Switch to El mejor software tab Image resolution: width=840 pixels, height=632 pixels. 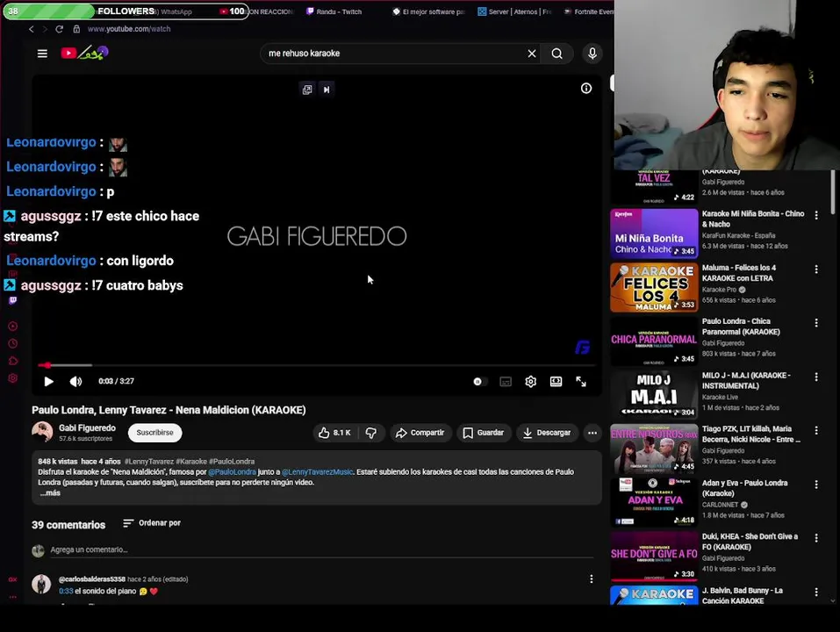pyautogui.click(x=428, y=11)
